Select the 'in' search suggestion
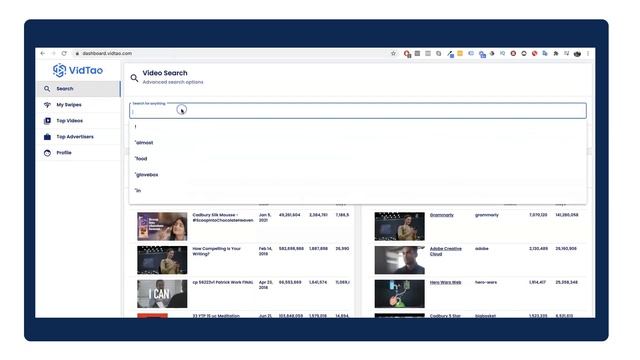Image resolution: width=640 pixels, height=360 pixels. tap(358, 191)
